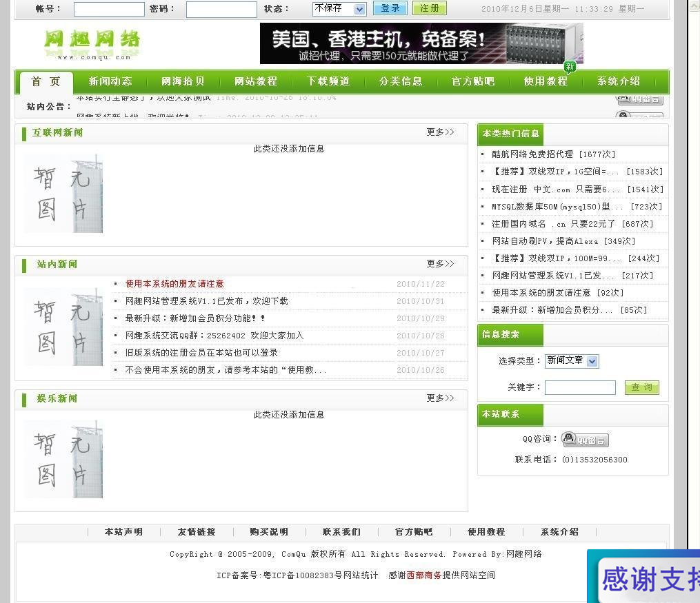Click the 关键字 search input field
This screenshot has width=700, height=603.
point(581,387)
